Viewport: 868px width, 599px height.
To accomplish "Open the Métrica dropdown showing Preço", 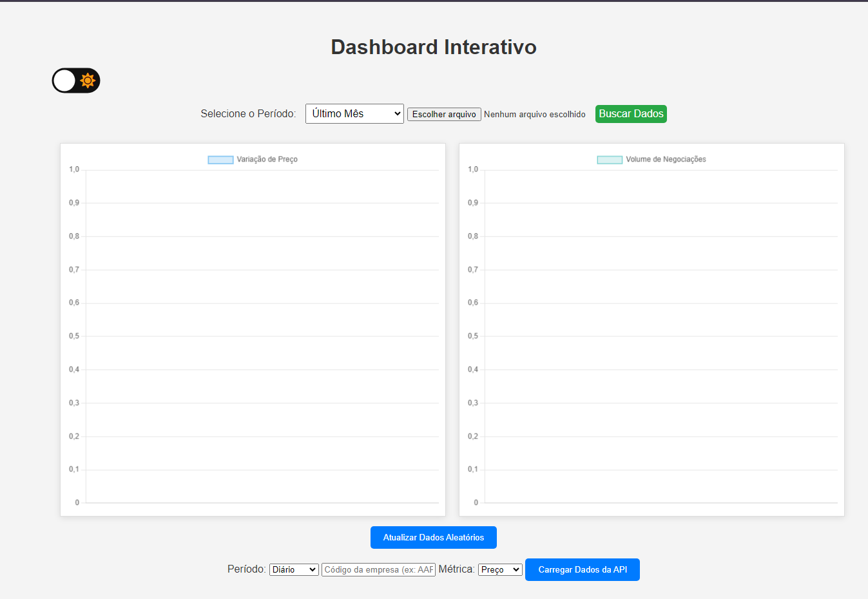I will [x=500, y=569].
